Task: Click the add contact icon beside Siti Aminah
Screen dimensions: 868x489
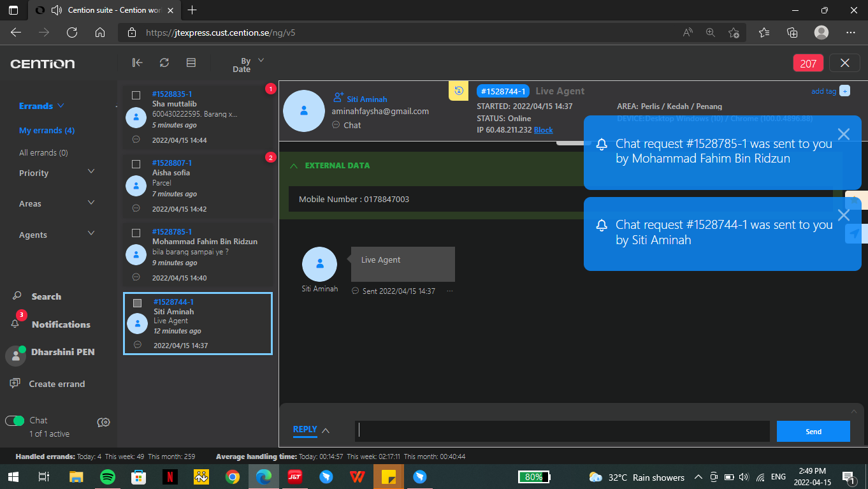Action: coord(338,98)
